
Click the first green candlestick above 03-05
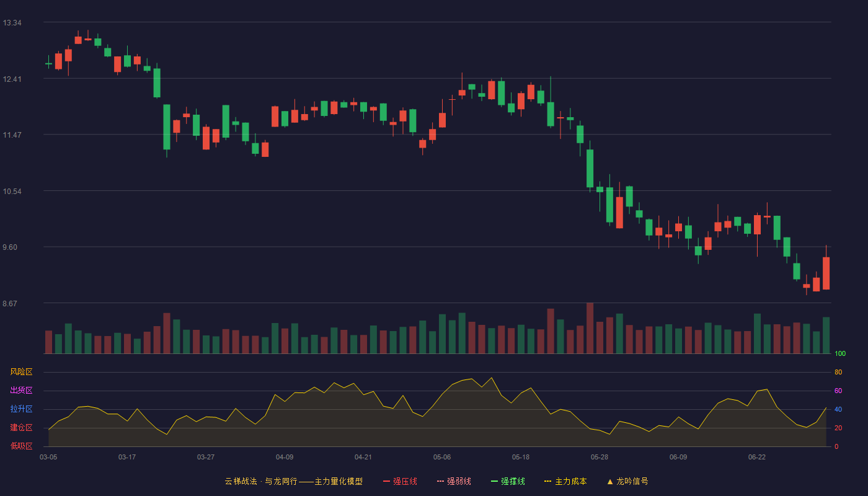click(x=48, y=63)
